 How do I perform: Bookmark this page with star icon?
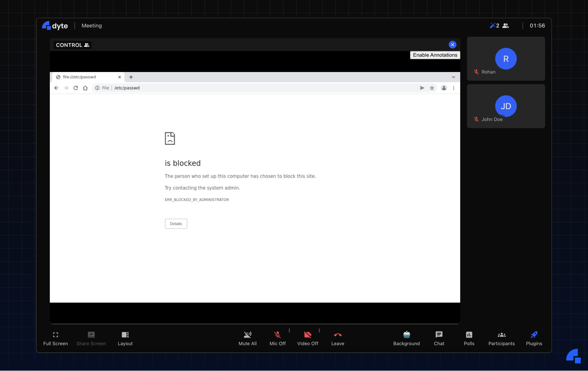point(432,88)
